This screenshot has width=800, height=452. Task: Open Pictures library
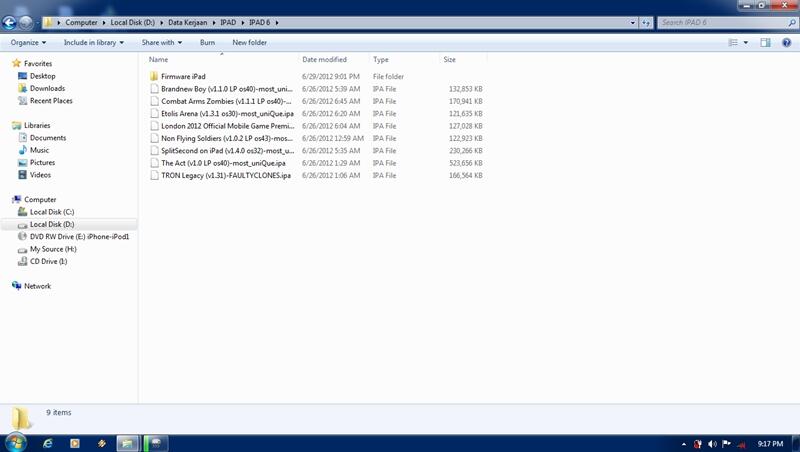click(x=42, y=163)
